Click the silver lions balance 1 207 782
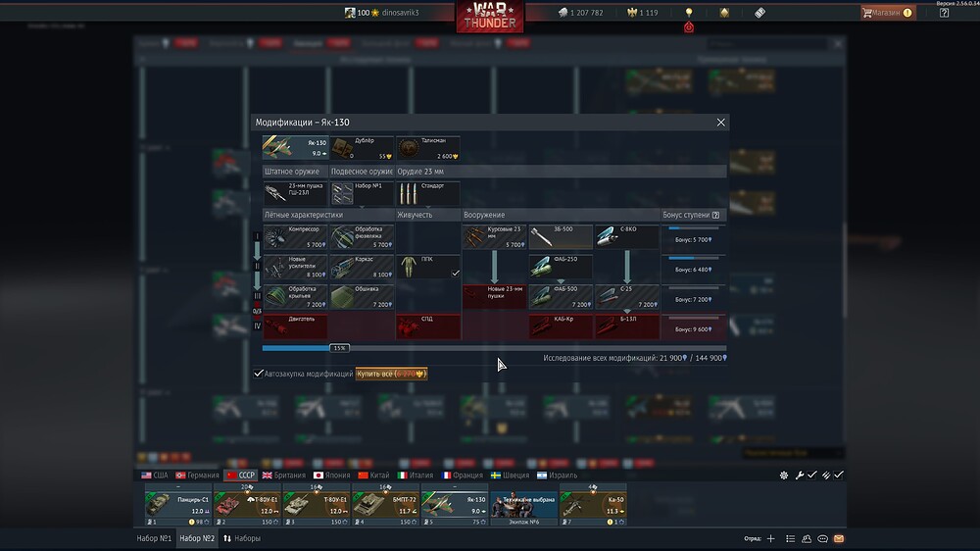This screenshot has height=551, width=980. point(580,13)
